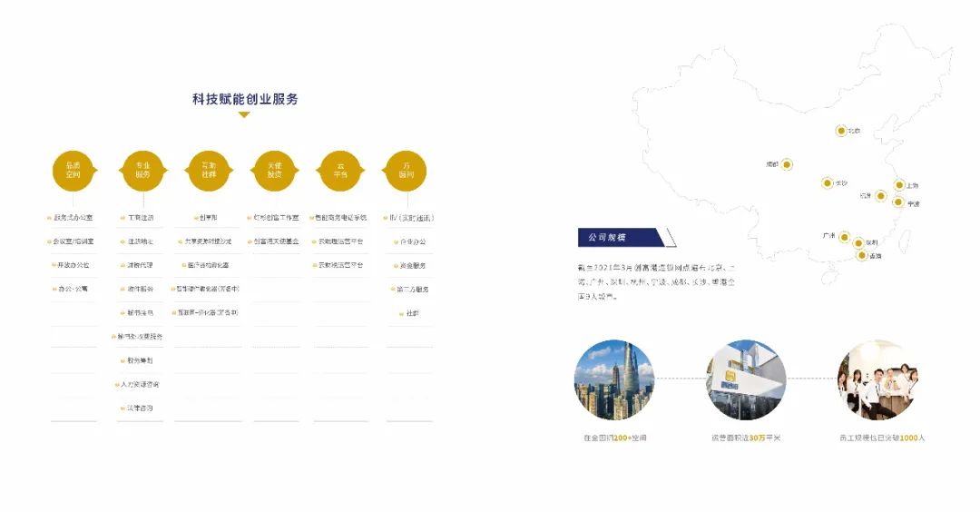
Task: Select the 宁波 map marker dot
Action: pos(898,202)
